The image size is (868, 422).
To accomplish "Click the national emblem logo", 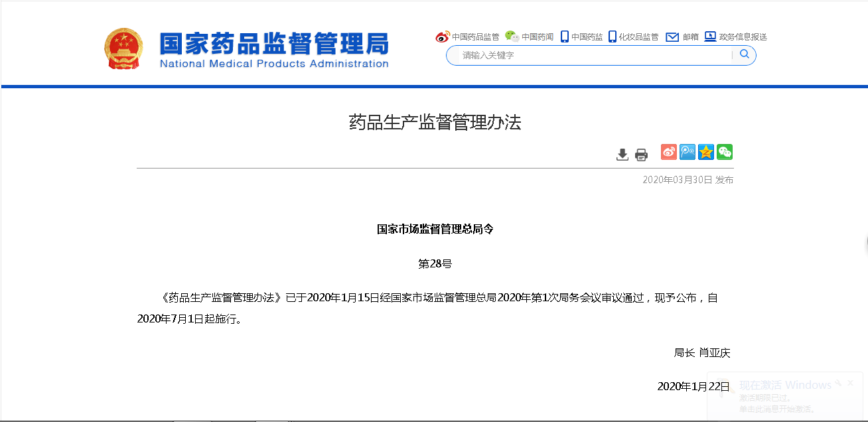I will pos(123,48).
